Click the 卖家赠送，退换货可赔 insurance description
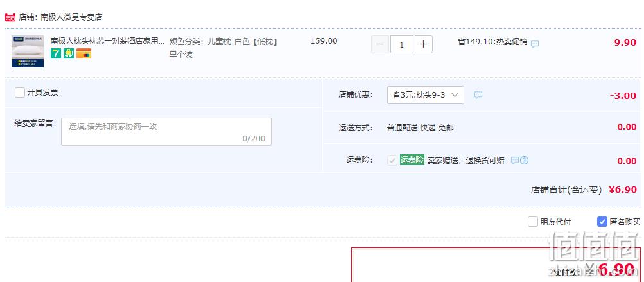 coord(466,161)
